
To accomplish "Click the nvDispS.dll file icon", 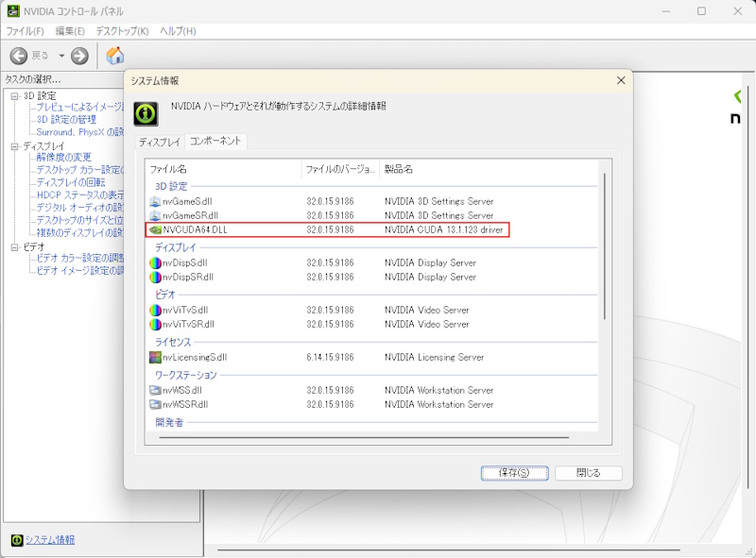I will pyautogui.click(x=155, y=263).
